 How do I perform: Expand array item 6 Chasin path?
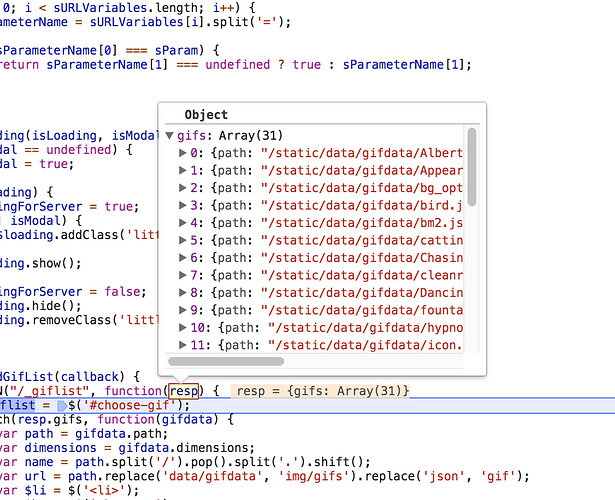[182, 258]
